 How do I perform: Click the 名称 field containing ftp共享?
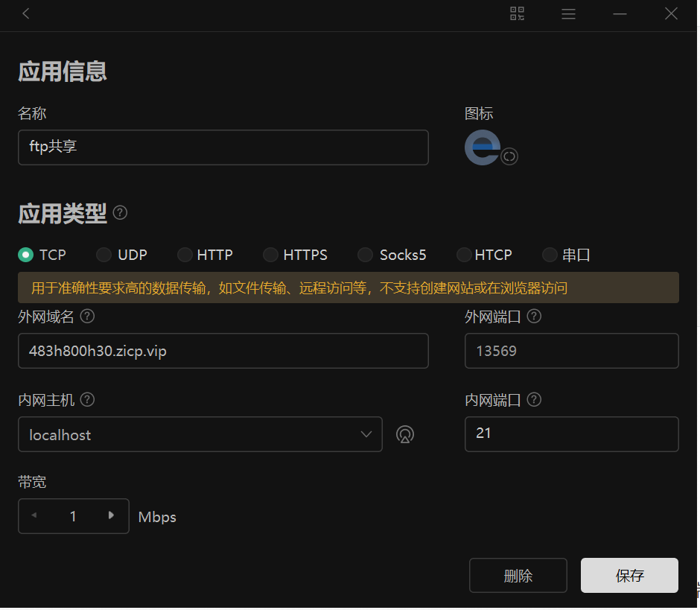click(x=223, y=147)
